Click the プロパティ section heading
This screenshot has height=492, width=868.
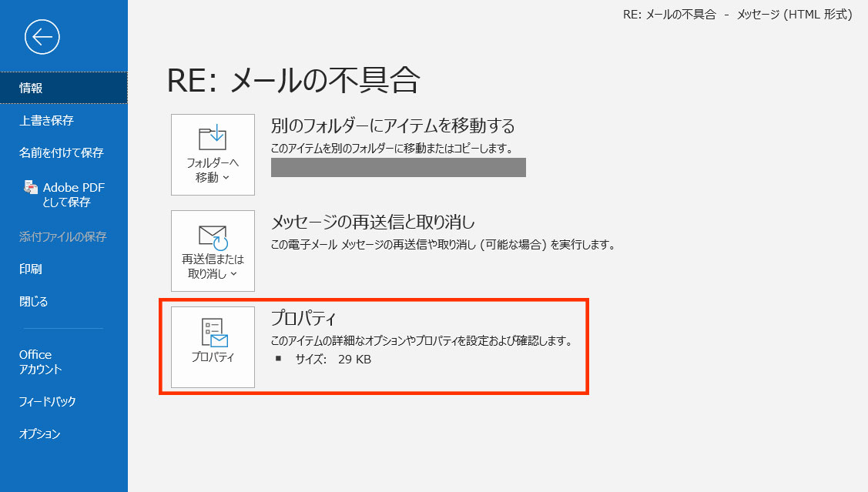(303, 318)
